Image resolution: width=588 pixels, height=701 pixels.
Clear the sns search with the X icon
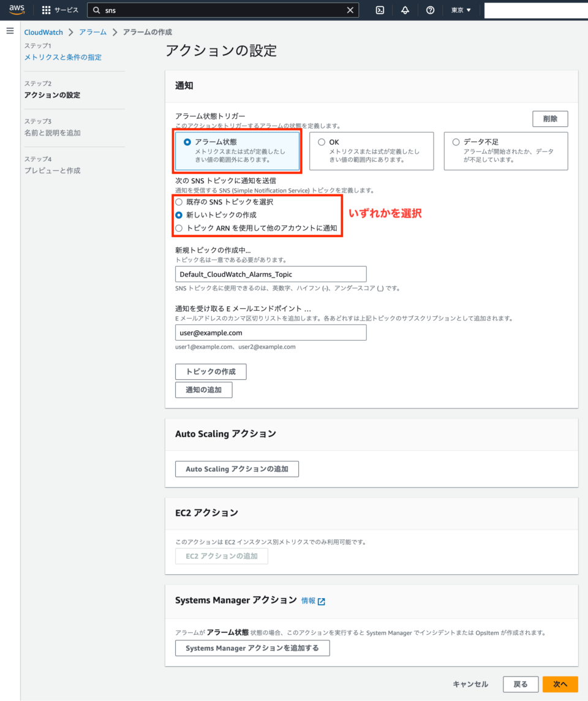[x=350, y=10]
